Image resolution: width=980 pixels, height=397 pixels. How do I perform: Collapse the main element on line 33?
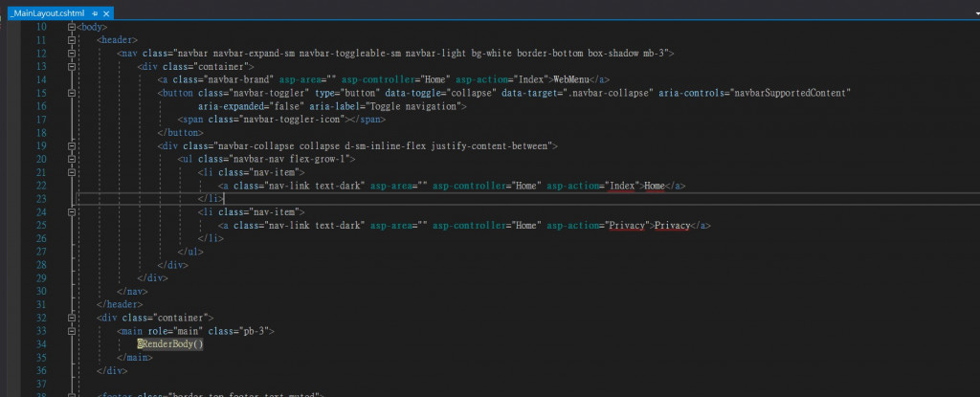click(72, 331)
